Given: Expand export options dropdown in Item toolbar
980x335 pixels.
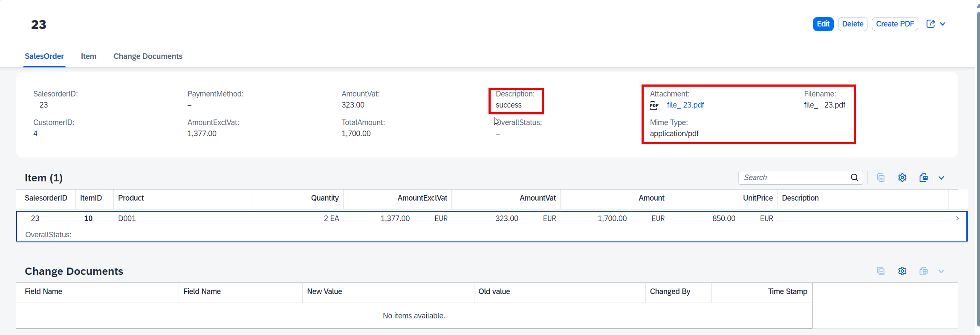Looking at the screenshot, I should pos(941,178).
